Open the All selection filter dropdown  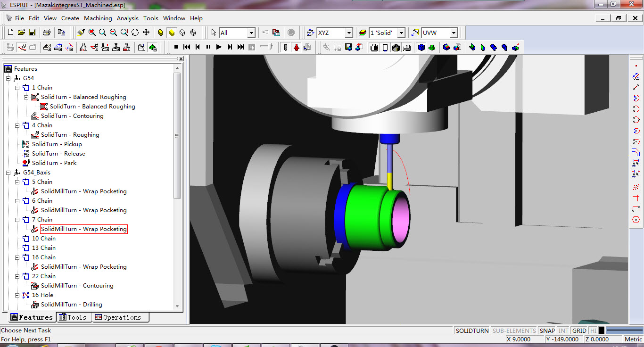pos(251,33)
